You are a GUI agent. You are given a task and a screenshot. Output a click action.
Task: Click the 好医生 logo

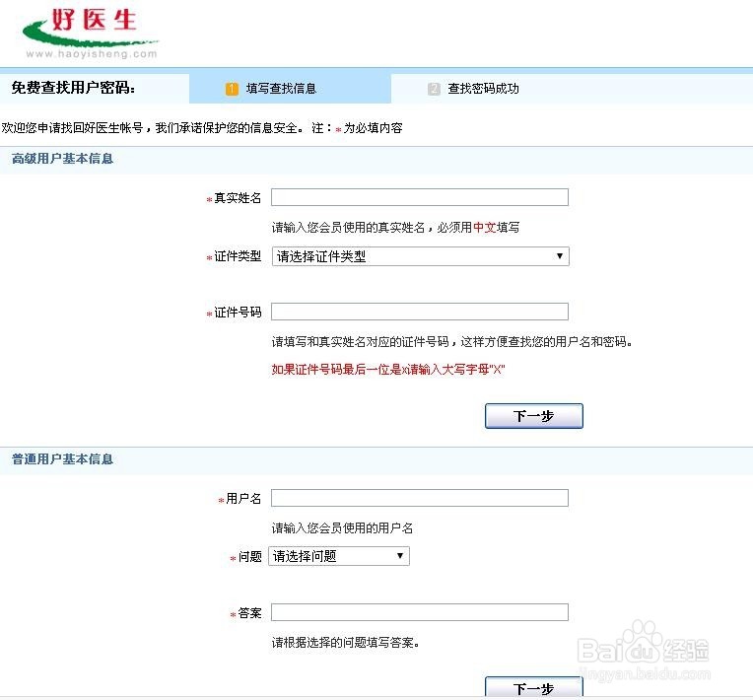point(91,33)
